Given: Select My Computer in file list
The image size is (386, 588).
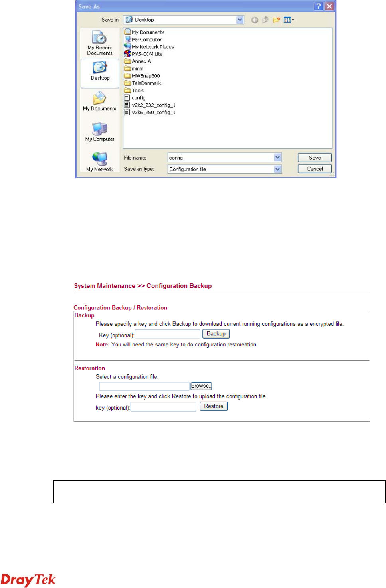Looking at the screenshot, I should pos(143,39).
